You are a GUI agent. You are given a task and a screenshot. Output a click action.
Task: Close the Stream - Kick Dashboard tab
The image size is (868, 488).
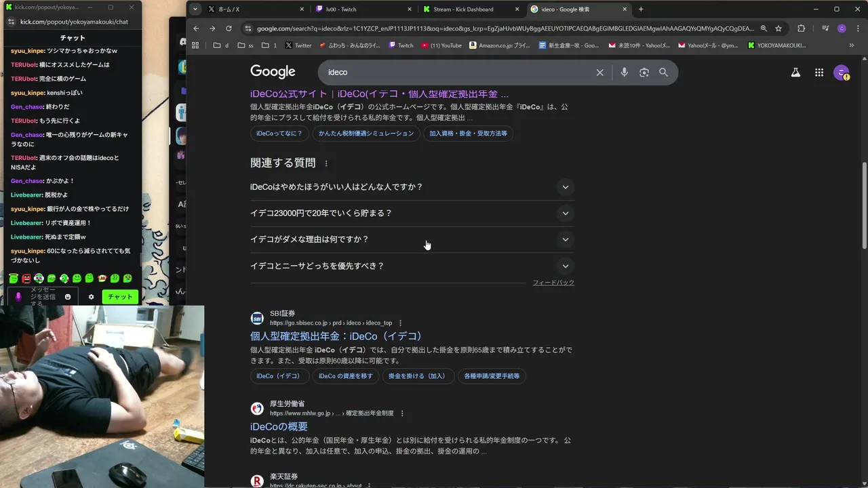coord(517,9)
